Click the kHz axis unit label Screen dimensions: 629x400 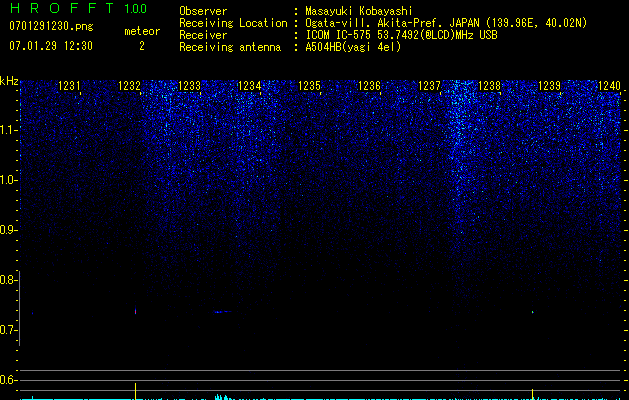point(9,81)
